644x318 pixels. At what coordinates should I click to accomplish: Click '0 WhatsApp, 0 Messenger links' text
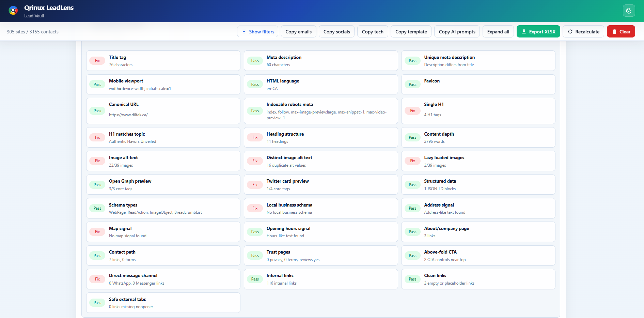click(137, 283)
